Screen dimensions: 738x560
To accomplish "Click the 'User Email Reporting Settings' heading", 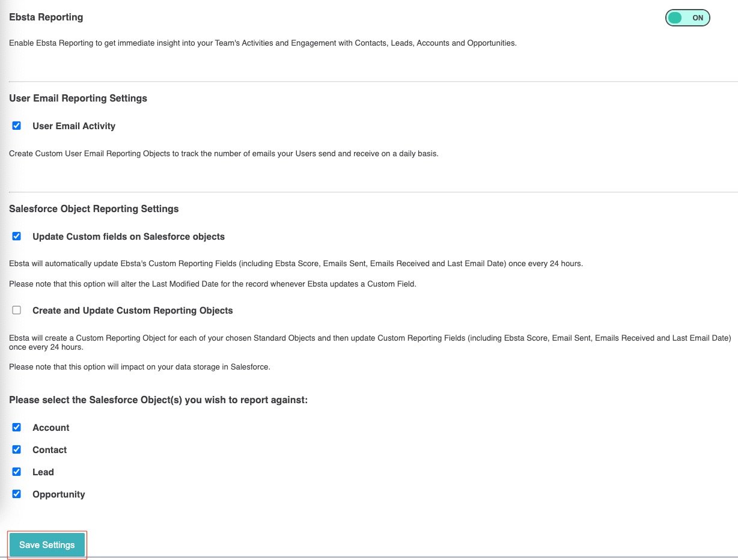I will click(x=78, y=98).
